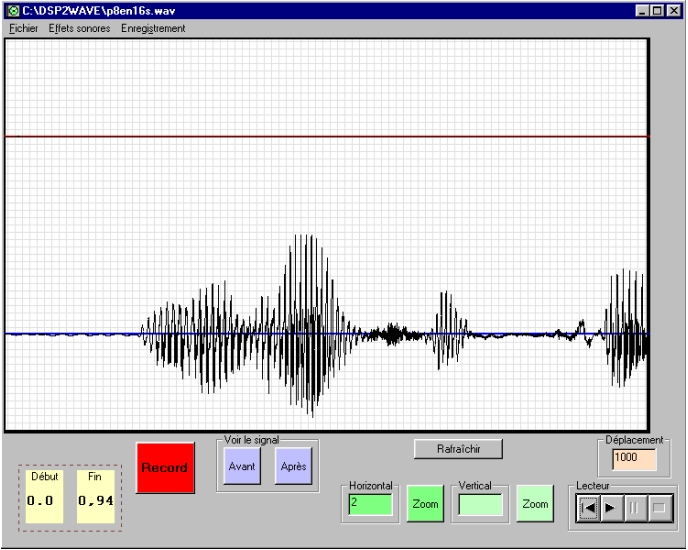Click the red threshold line in waveform

pos(327,137)
